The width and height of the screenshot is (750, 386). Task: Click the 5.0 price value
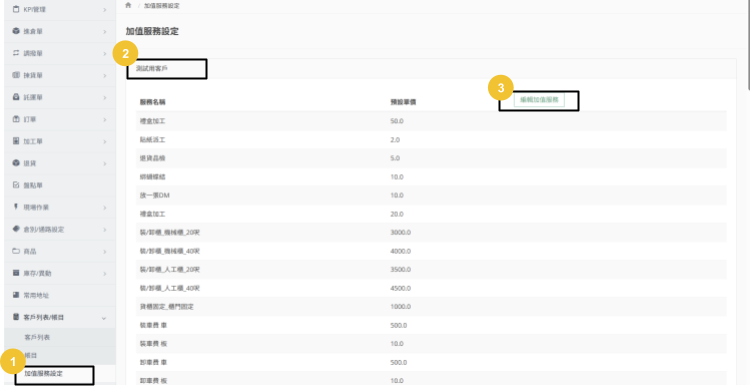coord(395,158)
